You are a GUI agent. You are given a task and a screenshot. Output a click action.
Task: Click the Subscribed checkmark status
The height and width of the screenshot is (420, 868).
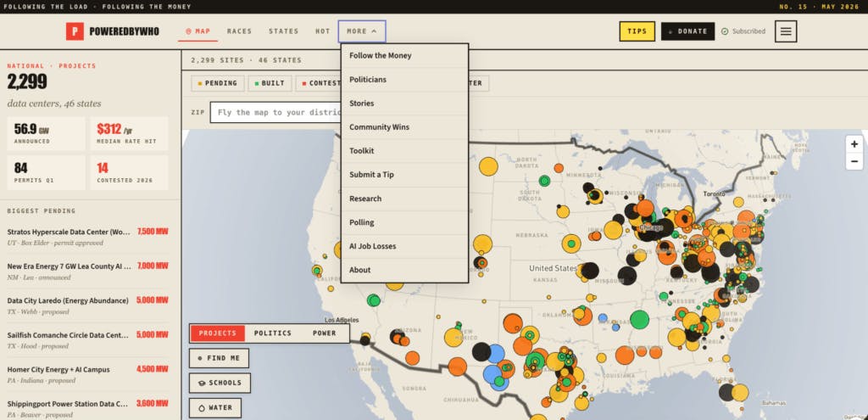[x=743, y=31]
